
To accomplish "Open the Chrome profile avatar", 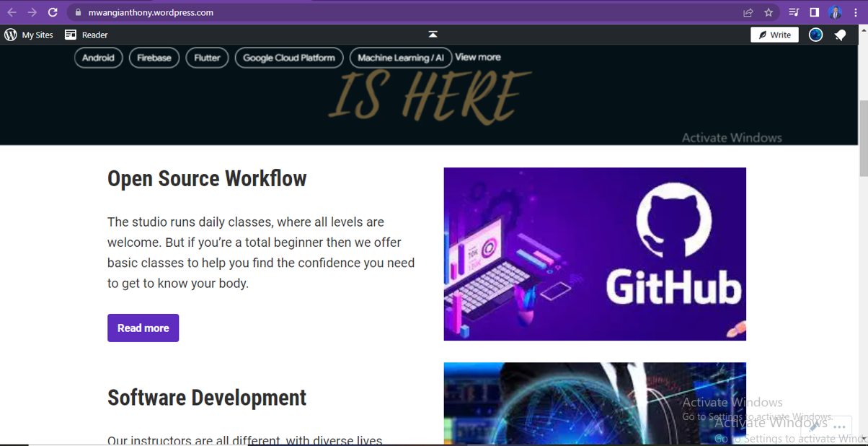I will coord(835,12).
